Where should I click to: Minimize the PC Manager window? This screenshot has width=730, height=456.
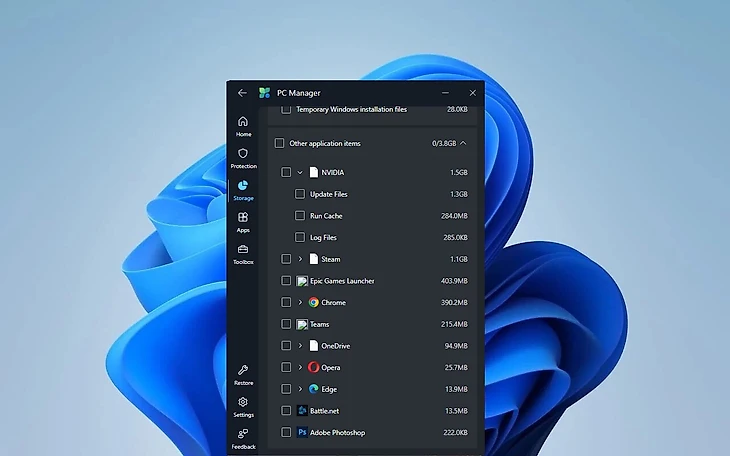tap(446, 93)
